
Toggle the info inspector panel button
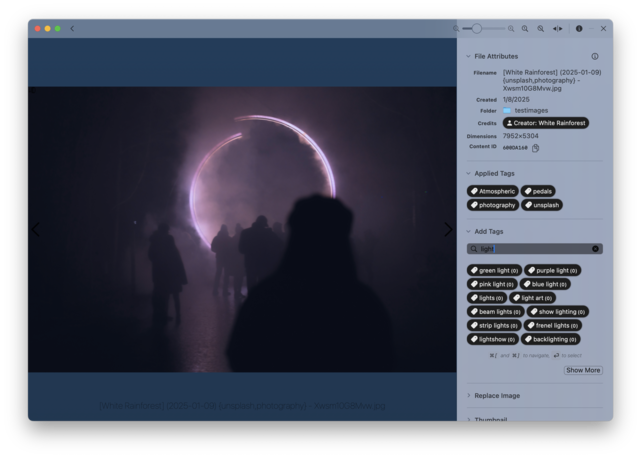click(579, 29)
